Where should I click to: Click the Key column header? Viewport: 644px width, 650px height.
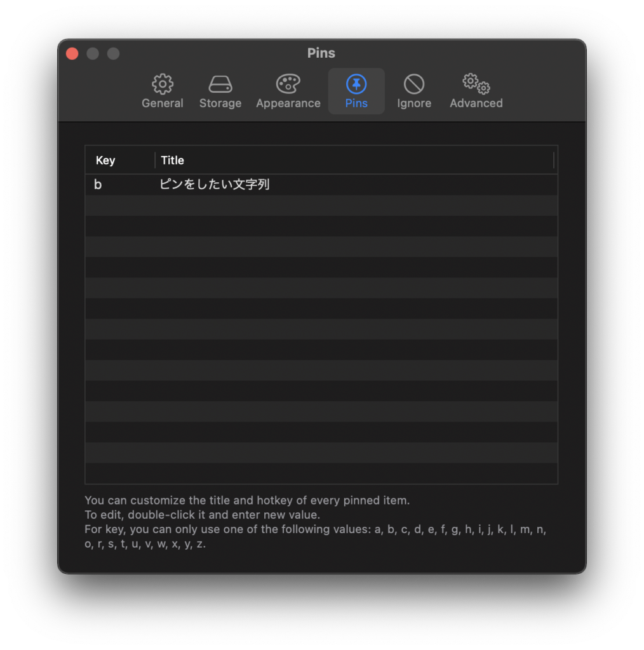pos(105,161)
